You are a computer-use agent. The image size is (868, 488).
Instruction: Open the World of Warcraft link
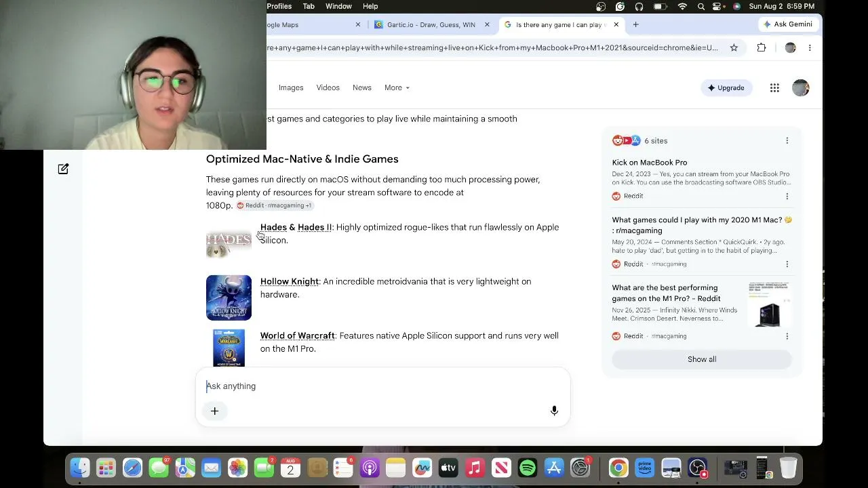298,335
